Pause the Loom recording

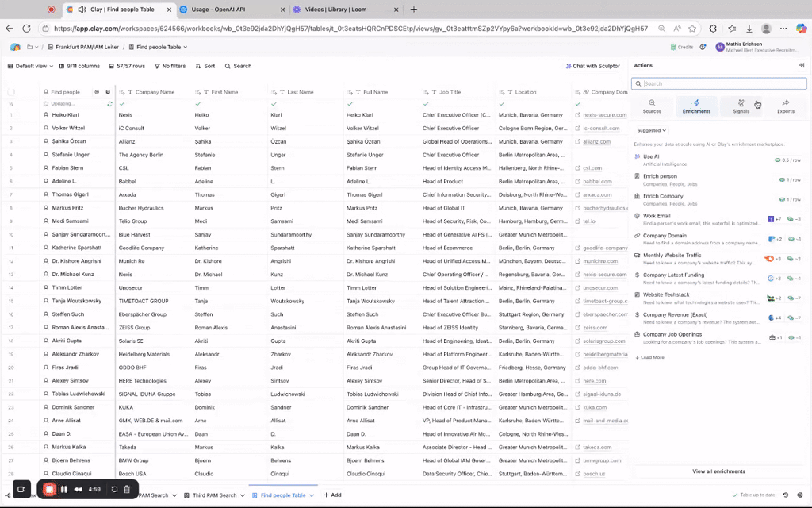64,489
